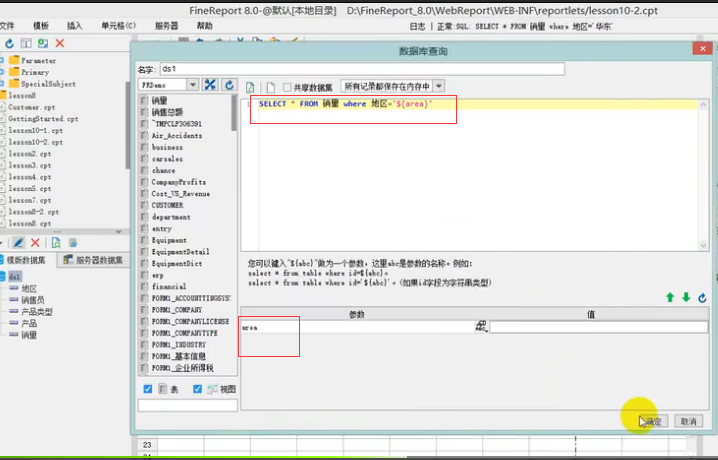
Task: Expand the Primary folder node
Action: (x=2, y=72)
